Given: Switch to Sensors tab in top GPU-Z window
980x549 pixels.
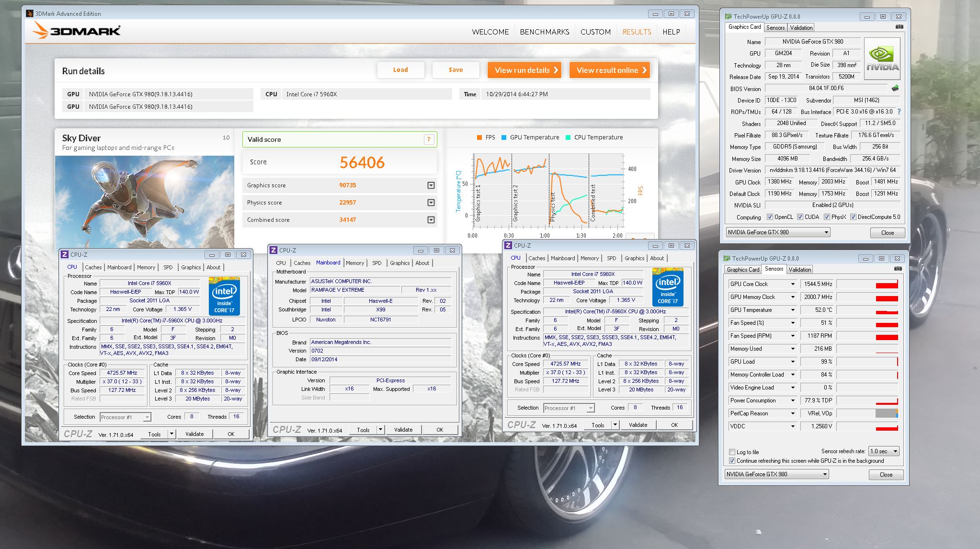Looking at the screenshot, I should tap(775, 28).
